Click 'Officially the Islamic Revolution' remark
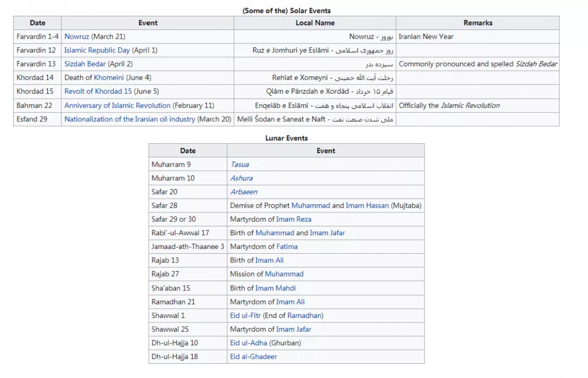 pos(449,105)
